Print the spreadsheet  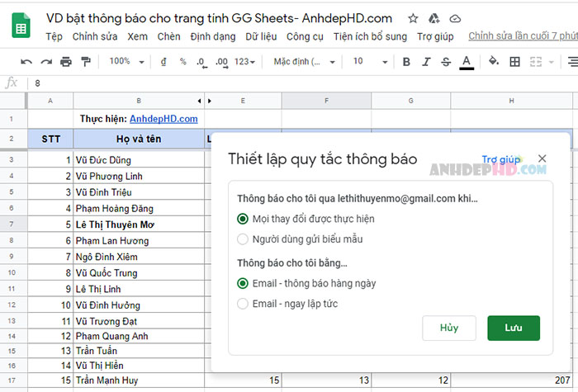[66, 62]
